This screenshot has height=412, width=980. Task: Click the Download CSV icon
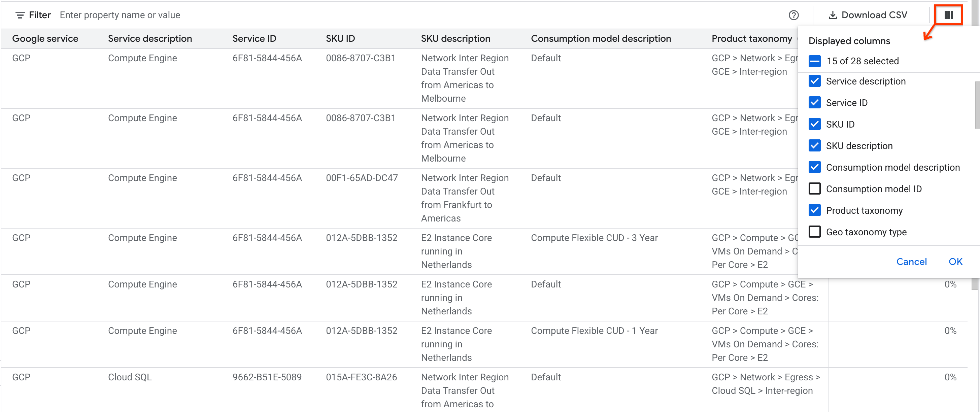pyautogui.click(x=834, y=14)
